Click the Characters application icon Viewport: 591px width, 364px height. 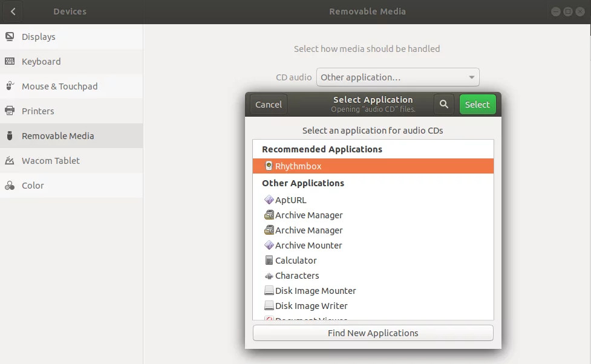click(x=269, y=276)
